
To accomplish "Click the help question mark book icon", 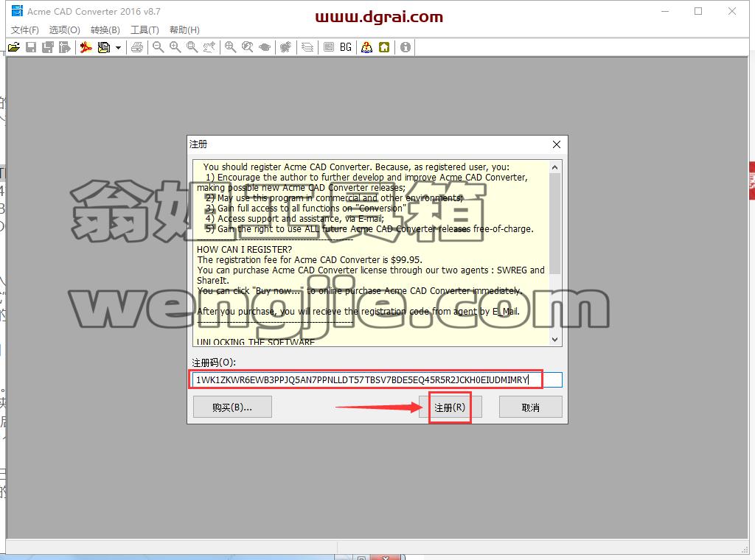I will (x=367, y=47).
